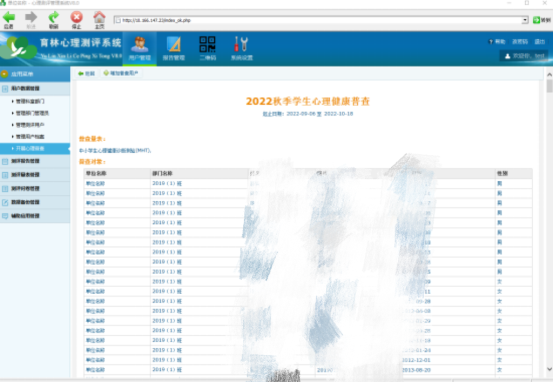Expand the data backup management sidebar section
553x382 pixels.
click(35, 202)
